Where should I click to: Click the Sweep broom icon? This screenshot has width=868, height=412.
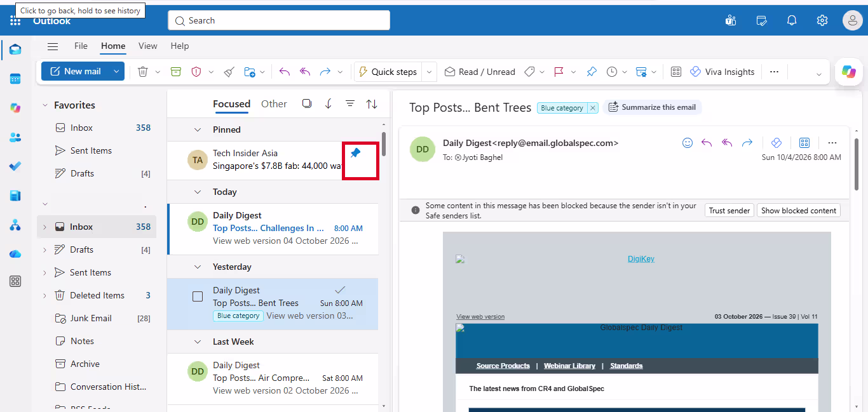point(229,72)
